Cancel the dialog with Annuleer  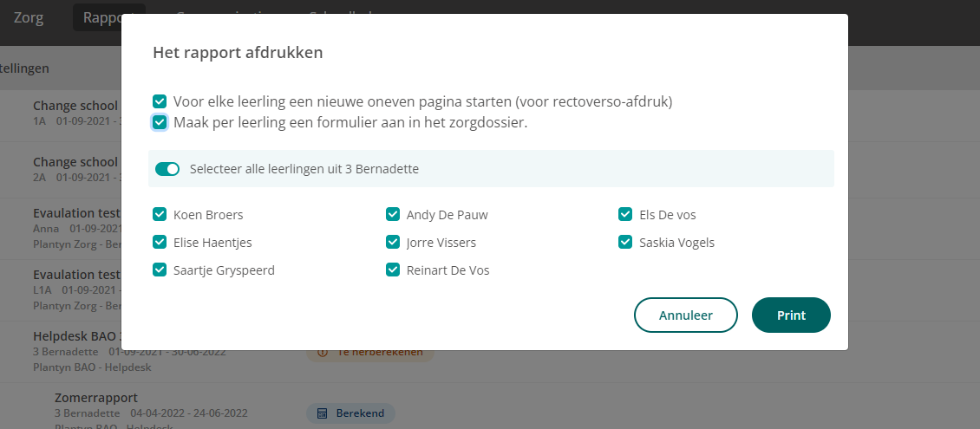tap(686, 315)
